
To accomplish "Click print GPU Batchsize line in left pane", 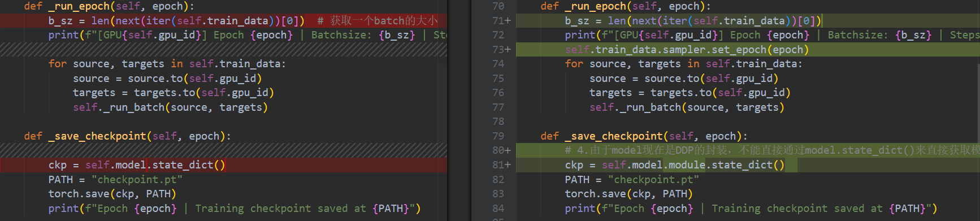I will click(248, 35).
